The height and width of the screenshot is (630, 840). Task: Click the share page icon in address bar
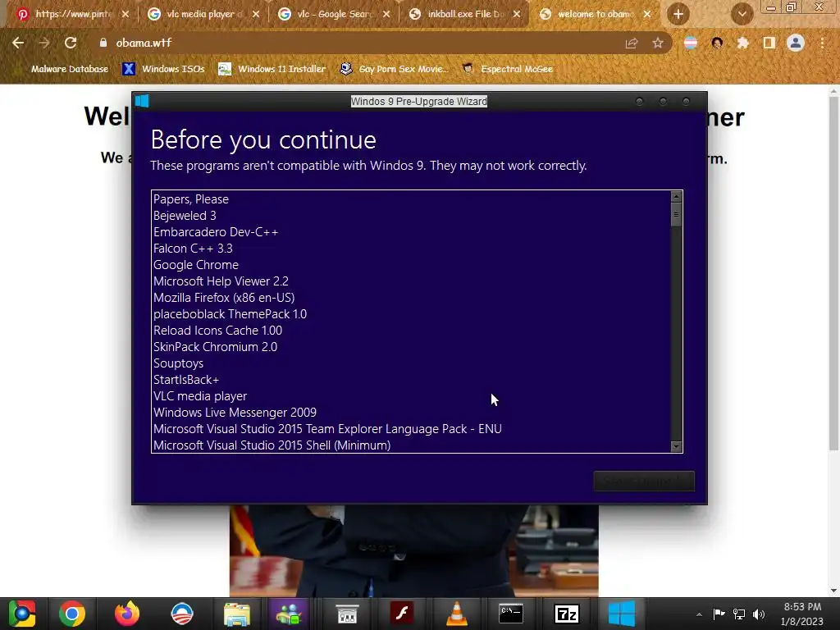coord(632,43)
